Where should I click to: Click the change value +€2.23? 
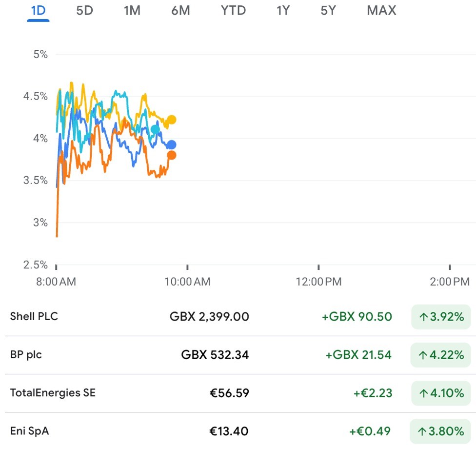pos(373,393)
